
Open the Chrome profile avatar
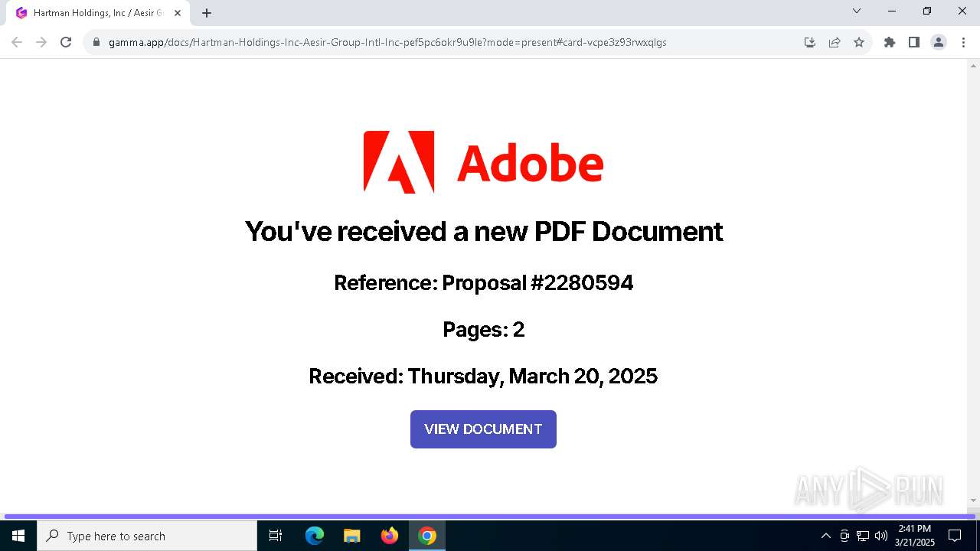click(939, 42)
